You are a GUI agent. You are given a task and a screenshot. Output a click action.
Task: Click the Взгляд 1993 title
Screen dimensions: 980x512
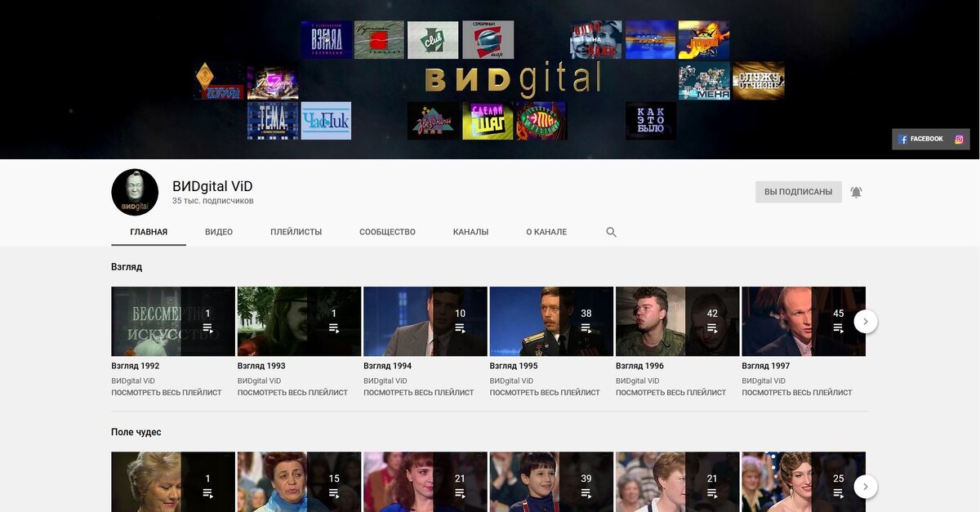click(x=261, y=366)
